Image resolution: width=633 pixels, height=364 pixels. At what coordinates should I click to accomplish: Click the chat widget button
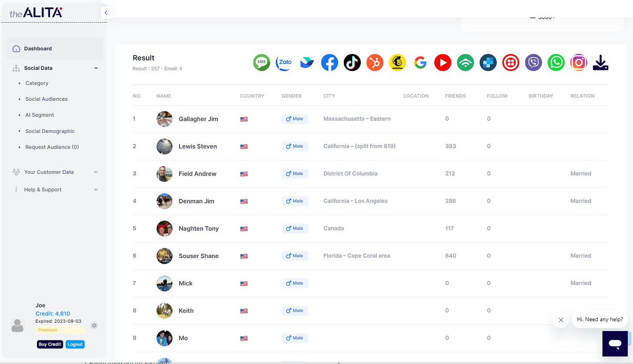click(x=615, y=344)
